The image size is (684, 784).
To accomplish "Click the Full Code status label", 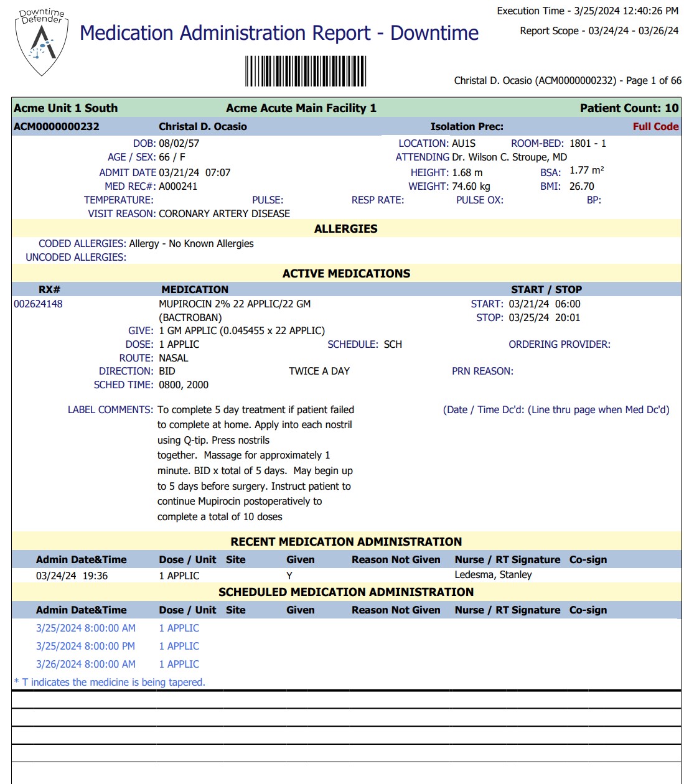I will [655, 126].
